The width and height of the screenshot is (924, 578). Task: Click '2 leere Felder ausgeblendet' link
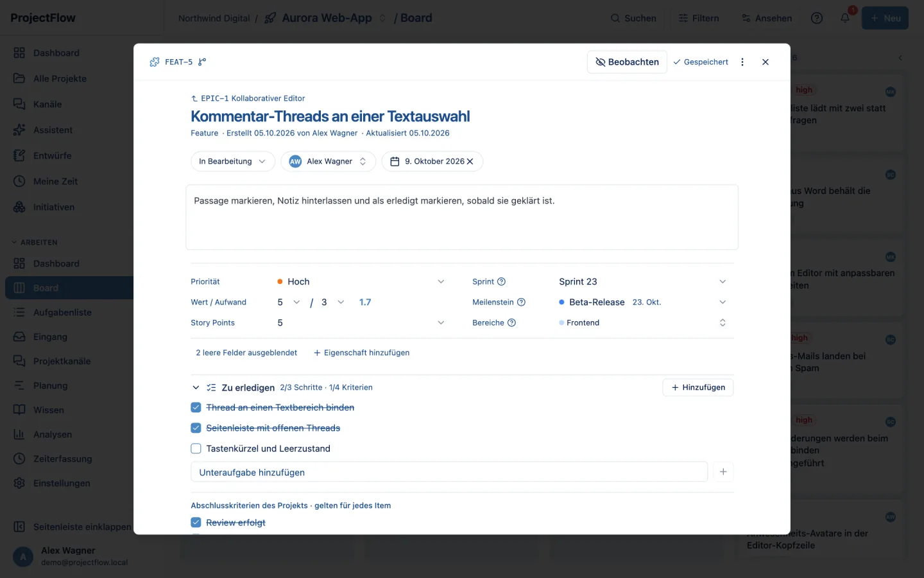pos(246,353)
